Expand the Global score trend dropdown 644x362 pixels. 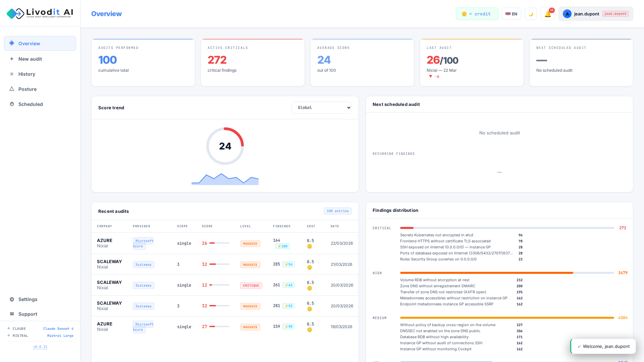coord(321,108)
